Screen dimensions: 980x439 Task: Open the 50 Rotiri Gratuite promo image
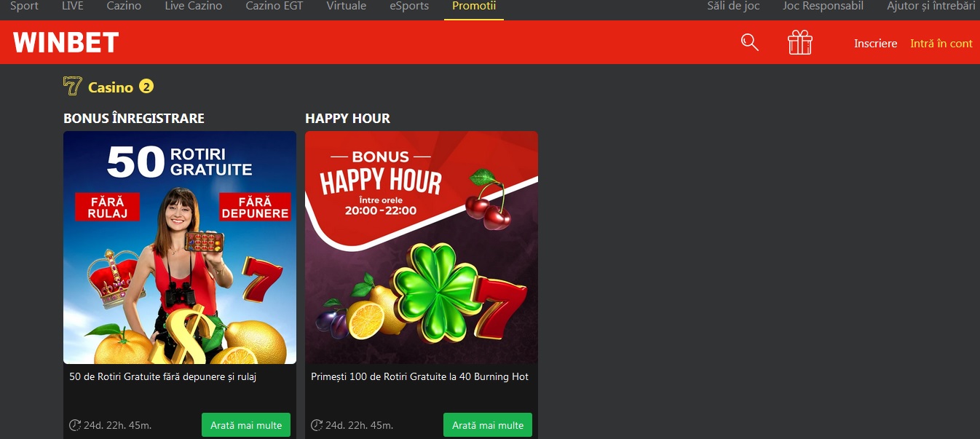point(180,248)
